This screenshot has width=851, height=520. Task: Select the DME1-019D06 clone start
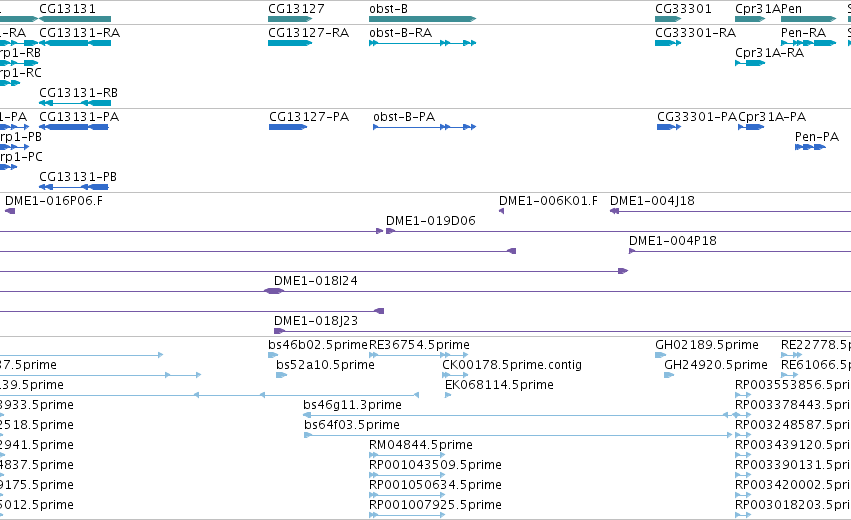click(390, 231)
